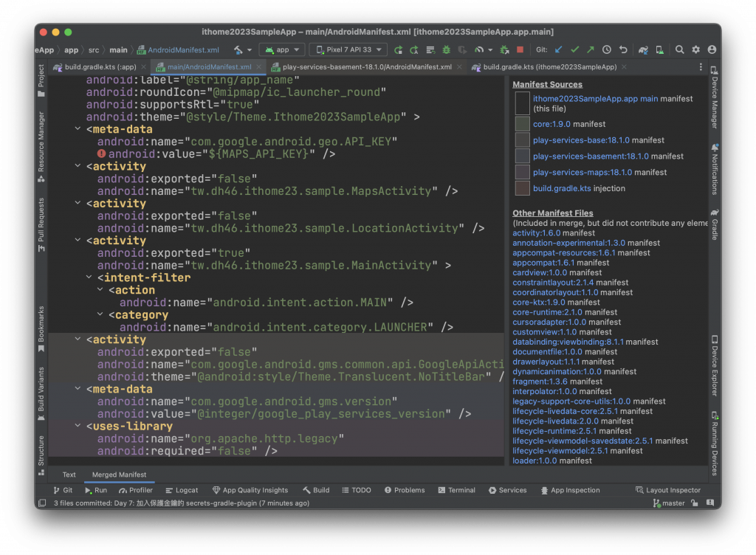Open the Problems tool window

pyautogui.click(x=405, y=490)
